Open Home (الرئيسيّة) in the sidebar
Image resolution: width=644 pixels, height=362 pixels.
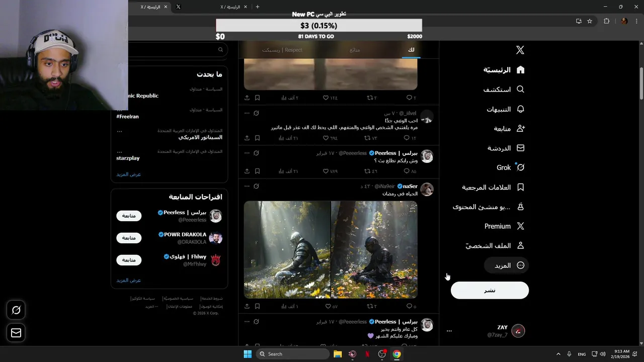pos(504,70)
